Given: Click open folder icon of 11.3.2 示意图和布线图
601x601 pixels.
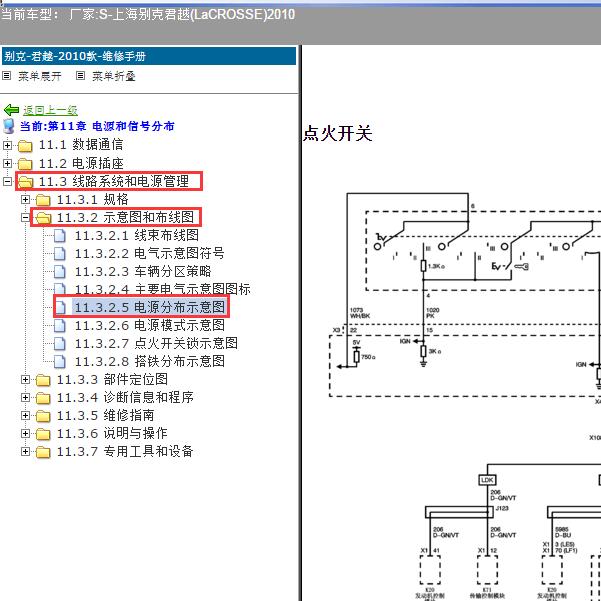Looking at the screenshot, I should click(x=44, y=218).
